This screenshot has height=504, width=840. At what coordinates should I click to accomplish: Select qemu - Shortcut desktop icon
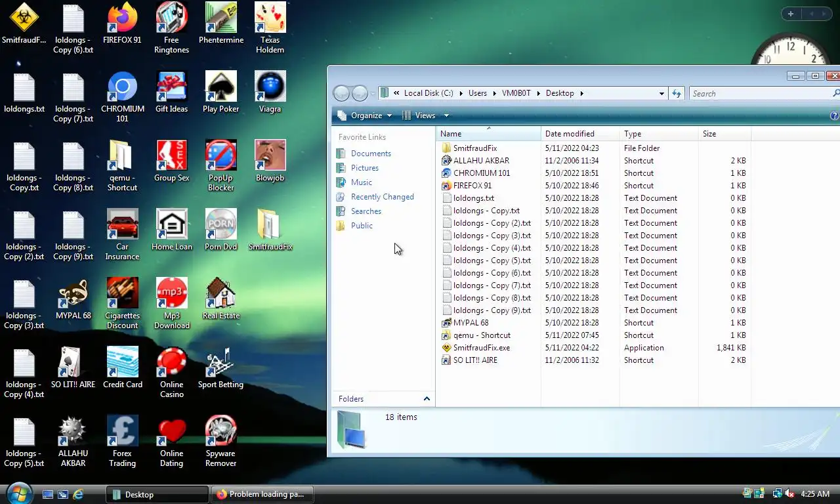click(122, 166)
